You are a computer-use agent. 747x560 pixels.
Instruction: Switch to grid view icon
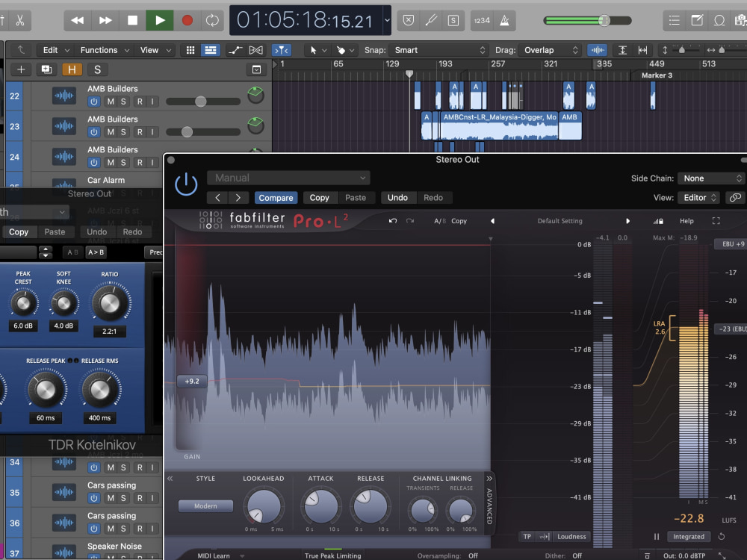pyautogui.click(x=190, y=50)
